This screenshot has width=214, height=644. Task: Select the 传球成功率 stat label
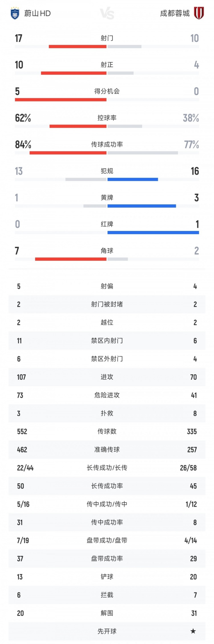[107, 144]
